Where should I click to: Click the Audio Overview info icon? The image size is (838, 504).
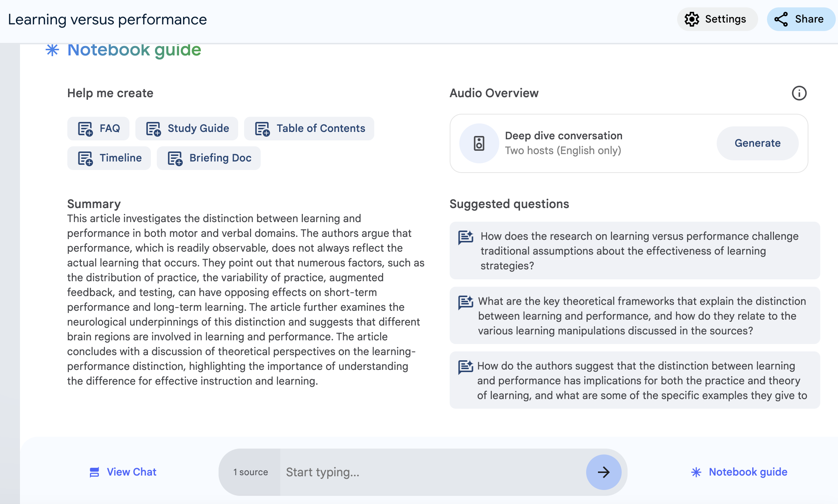tap(799, 93)
